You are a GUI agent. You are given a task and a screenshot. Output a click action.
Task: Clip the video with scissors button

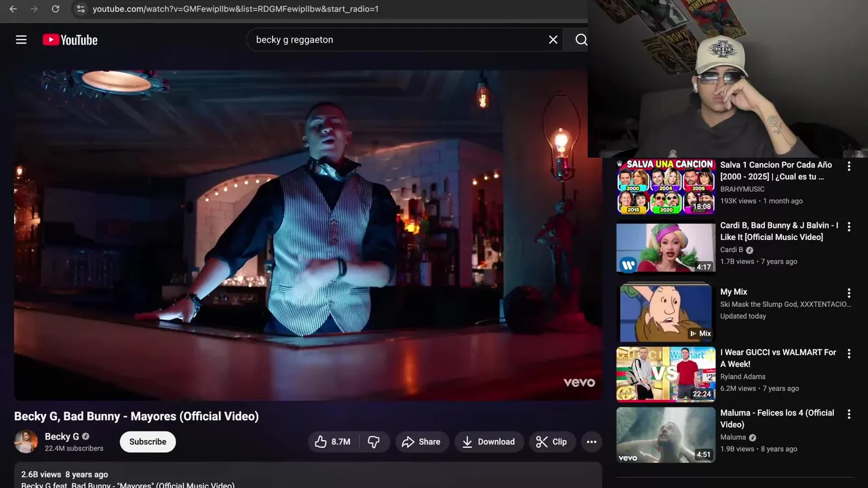[x=551, y=442]
